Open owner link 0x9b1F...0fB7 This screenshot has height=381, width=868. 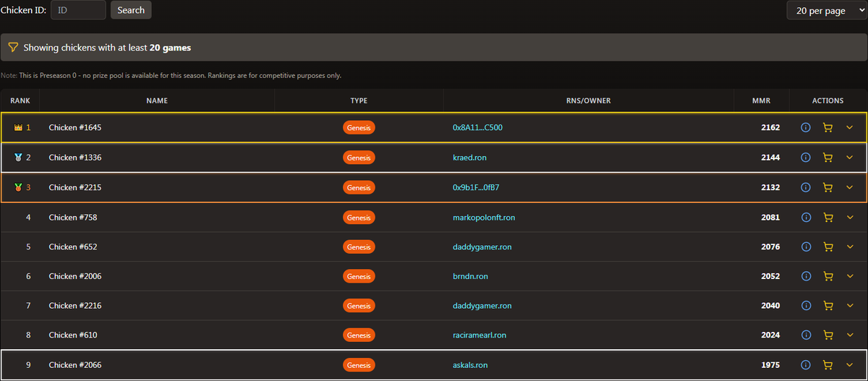coord(476,187)
